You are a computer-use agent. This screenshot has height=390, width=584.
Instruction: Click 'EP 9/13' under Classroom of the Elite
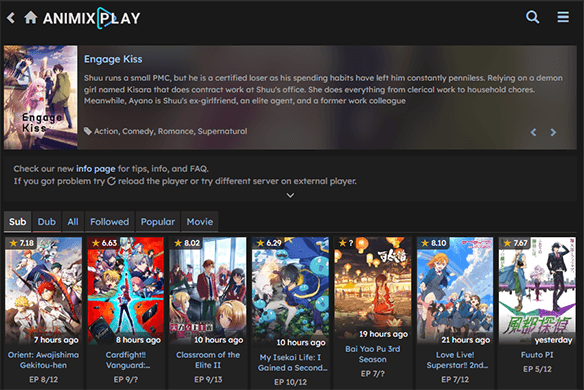pos(208,379)
